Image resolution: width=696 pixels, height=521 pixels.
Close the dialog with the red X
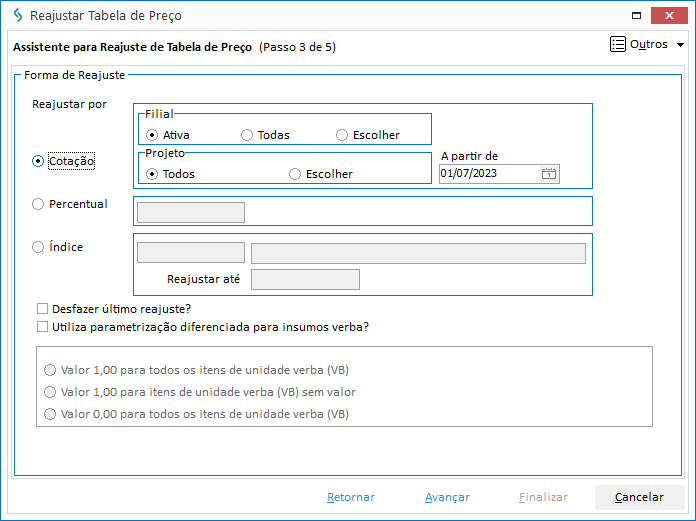(x=669, y=16)
